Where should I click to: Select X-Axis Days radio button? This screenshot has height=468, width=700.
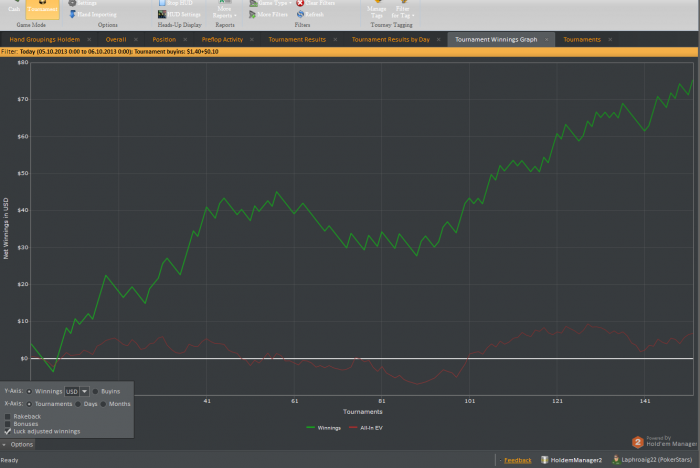pos(78,404)
